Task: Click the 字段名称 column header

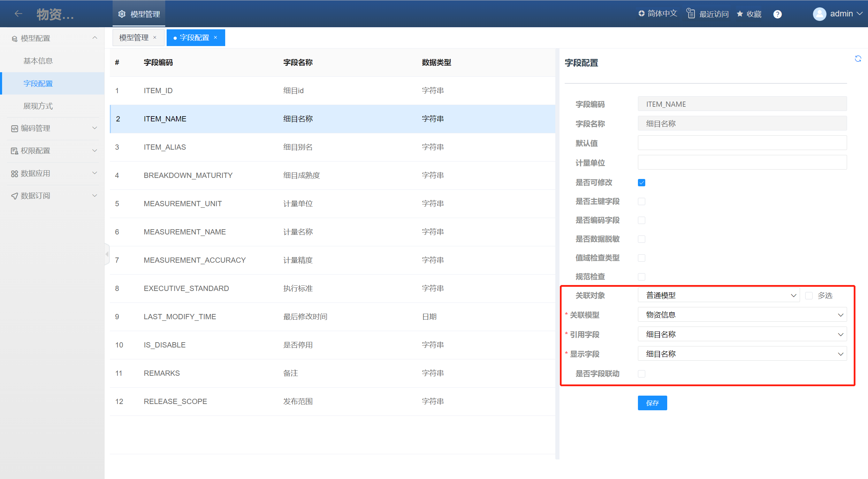Action: tap(298, 62)
